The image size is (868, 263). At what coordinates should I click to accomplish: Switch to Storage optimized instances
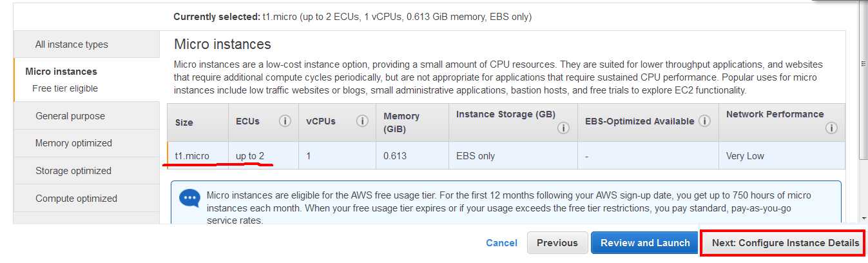click(86, 171)
